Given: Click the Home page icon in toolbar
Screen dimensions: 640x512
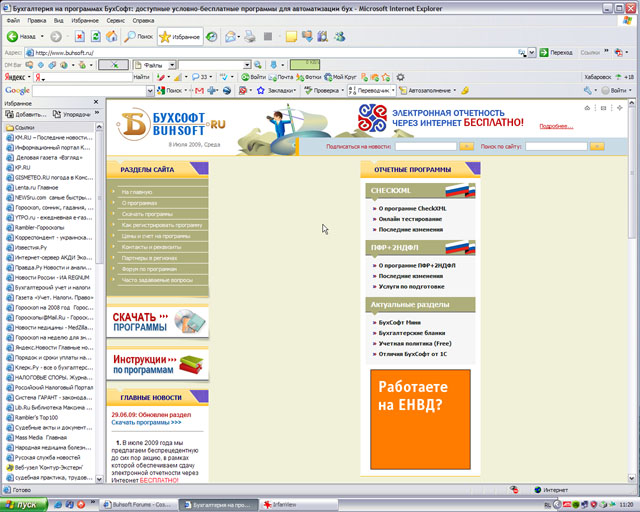Looking at the screenshot, I should click(113, 36).
